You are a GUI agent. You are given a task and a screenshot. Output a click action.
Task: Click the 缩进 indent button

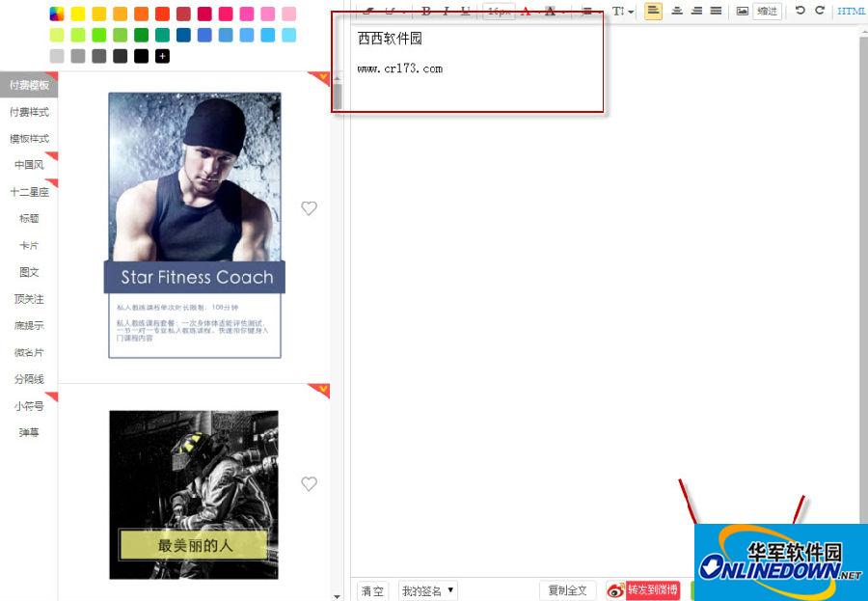pyautogui.click(x=768, y=11)
